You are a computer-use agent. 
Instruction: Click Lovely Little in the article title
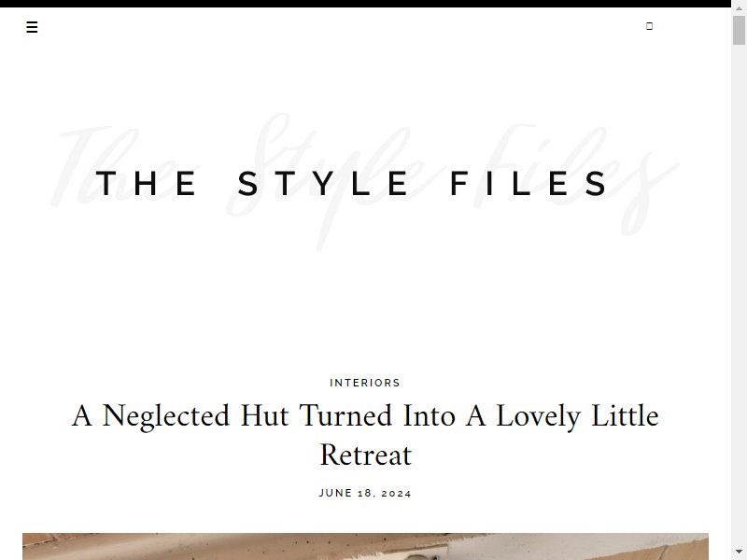(577, 415)
